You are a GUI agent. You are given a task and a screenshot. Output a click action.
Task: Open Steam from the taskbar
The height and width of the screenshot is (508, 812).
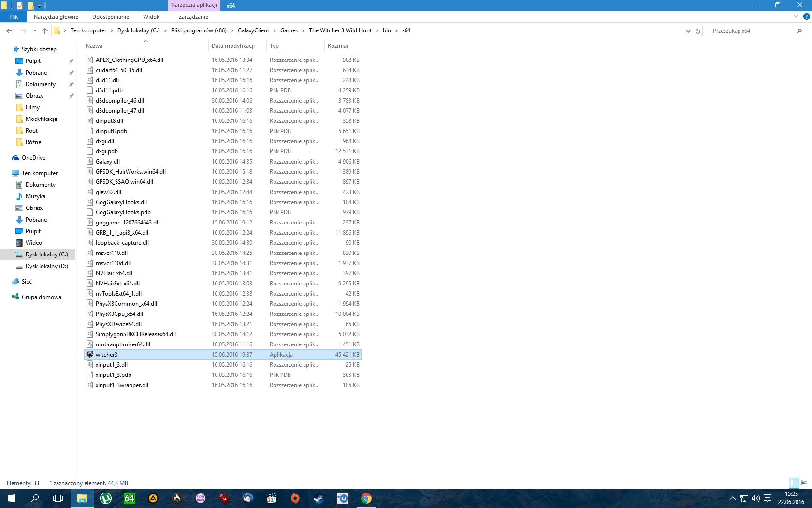pos(319,498)
